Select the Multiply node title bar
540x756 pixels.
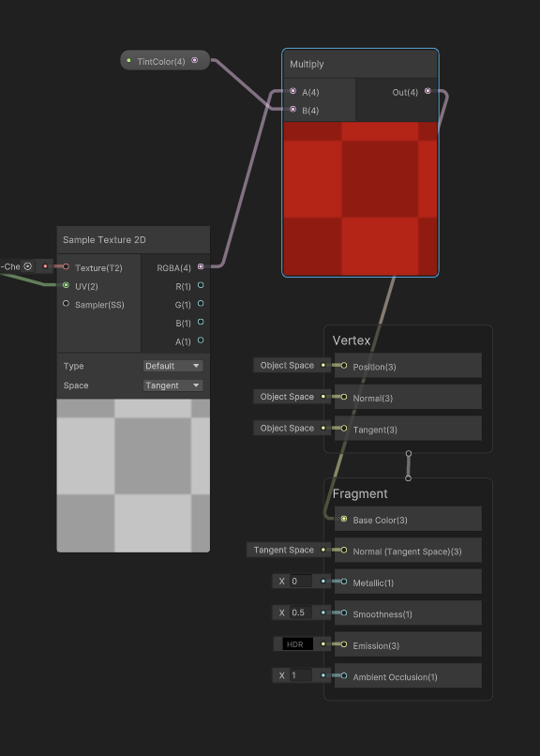click(x=360, y=64)
